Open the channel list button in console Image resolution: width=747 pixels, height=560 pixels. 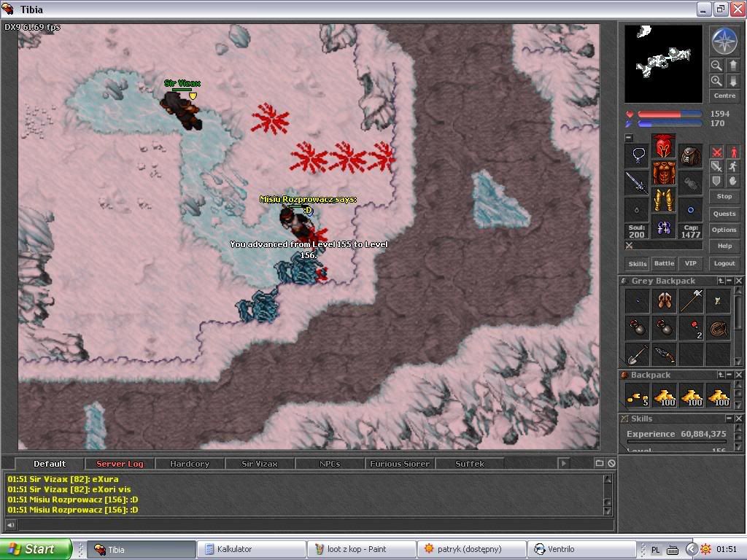tap(600, 463)
